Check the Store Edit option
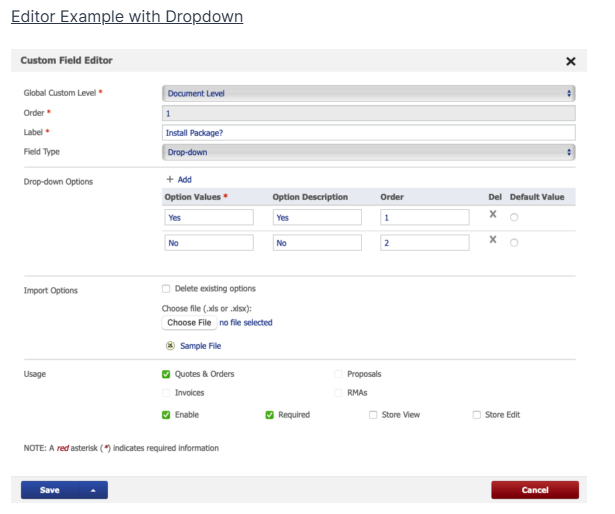This screenshot has width=615, height=514. [477, 414]
